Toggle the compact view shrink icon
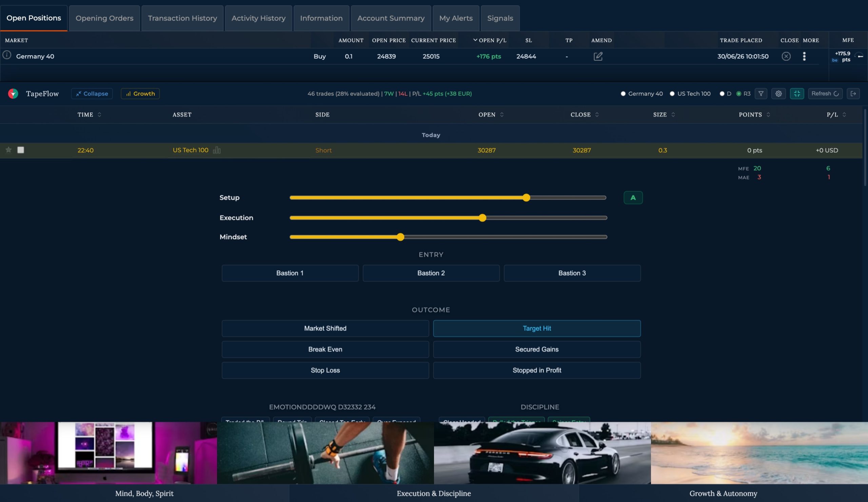 [797, 94]
